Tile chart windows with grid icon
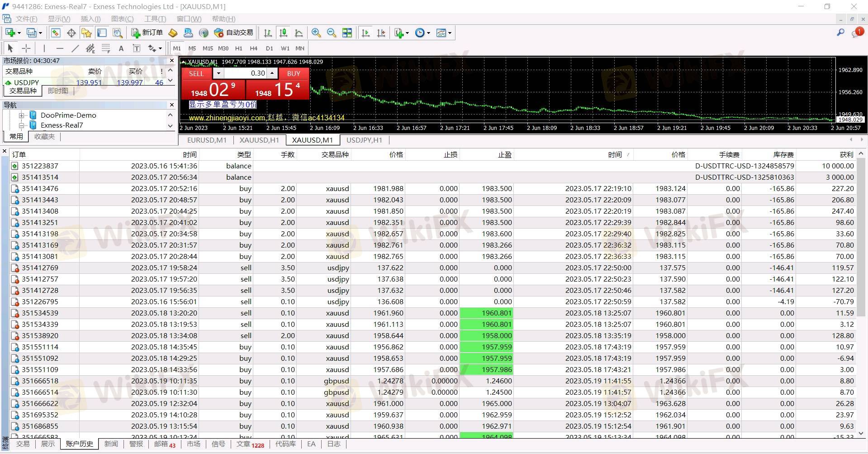This screenshot has height=454, width=868. [347, 33]
